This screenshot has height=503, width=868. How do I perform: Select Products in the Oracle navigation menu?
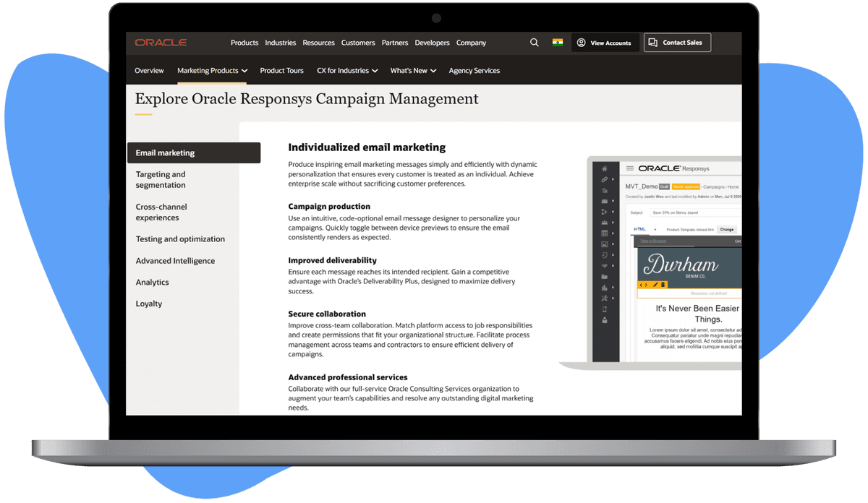[244, 42]
